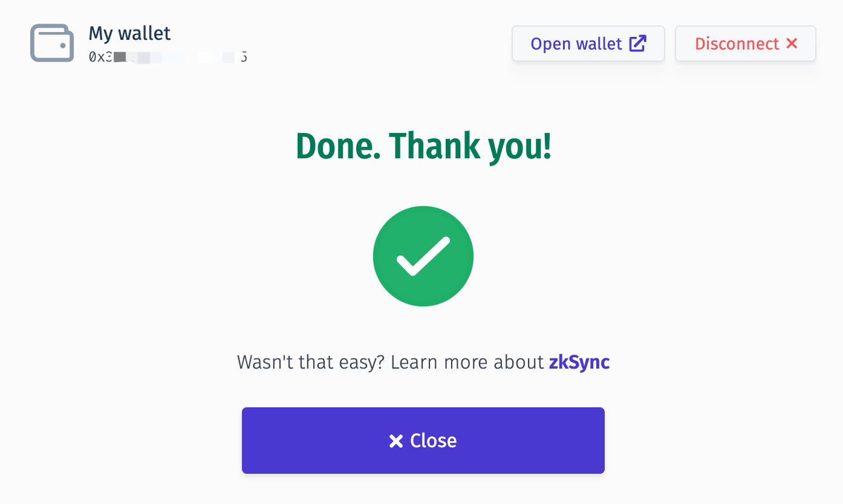843x504 pixels.
Task: Open wallet using the Open wallet button
Action: coord(588,44)
